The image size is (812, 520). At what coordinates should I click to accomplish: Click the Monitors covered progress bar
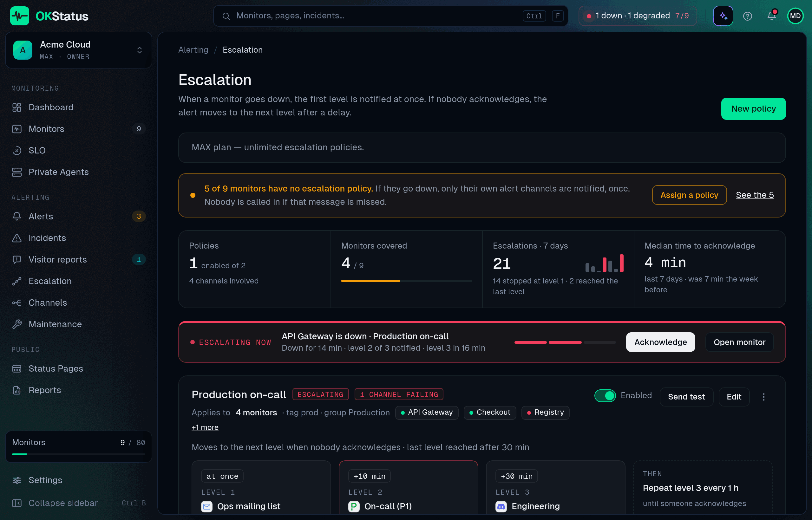coord(406,281)
